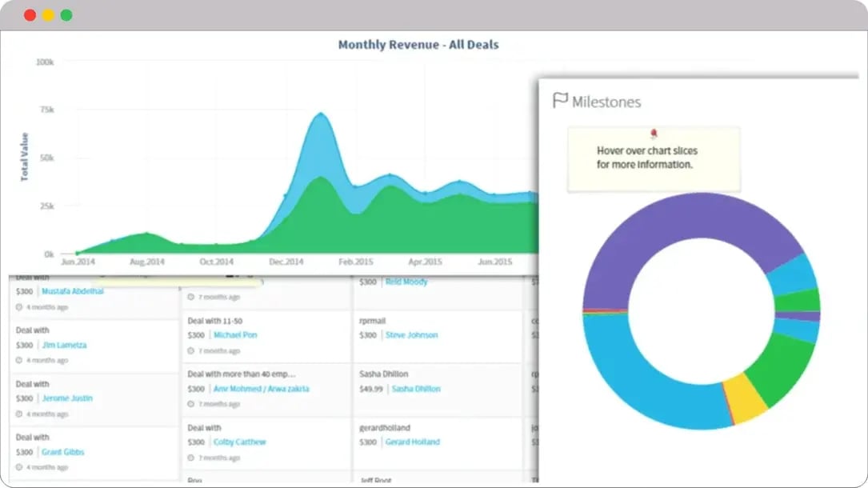Viewport: 868px width, 488px height.
Task: Click the 'Dec.2014' axis label
Action: [x=286, y=261]
